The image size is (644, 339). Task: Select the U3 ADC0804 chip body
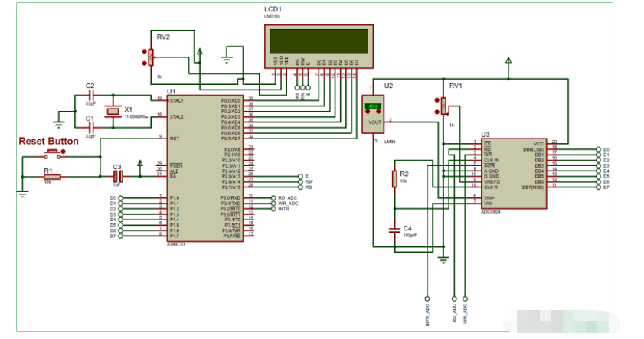(x=514, y=174)
